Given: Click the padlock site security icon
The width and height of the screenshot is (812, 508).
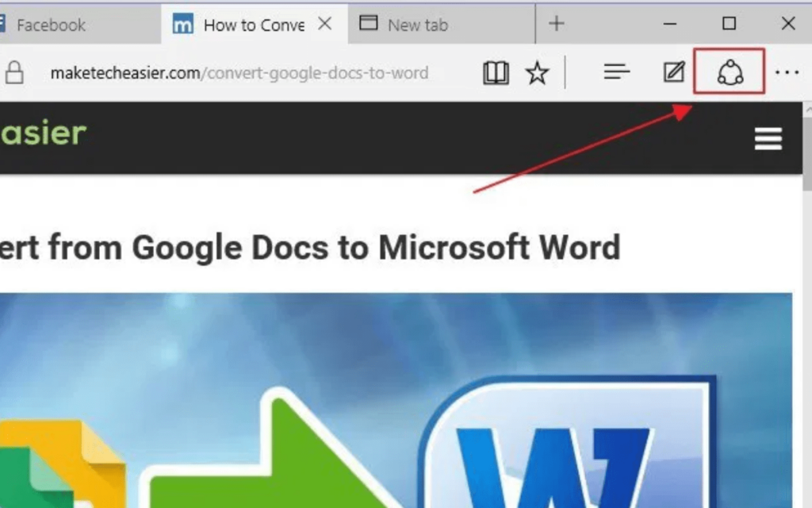Looking at the screenshot, I should click(x=16, y=72).
